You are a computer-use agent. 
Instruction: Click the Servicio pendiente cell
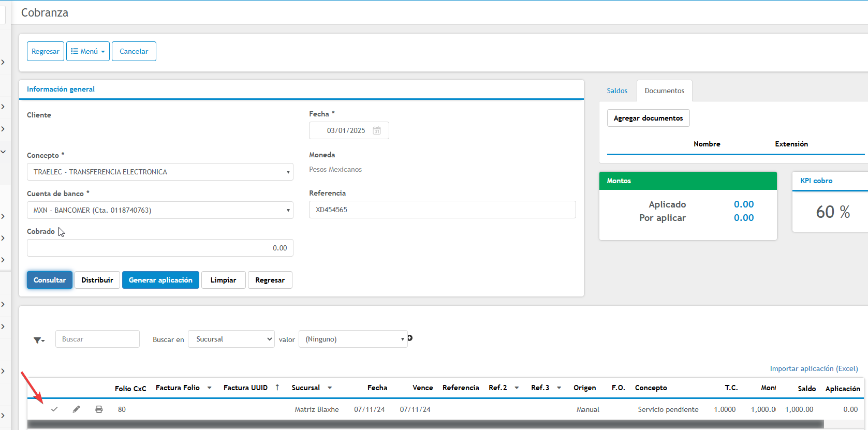pyautogui.click(x=668, y=409)
